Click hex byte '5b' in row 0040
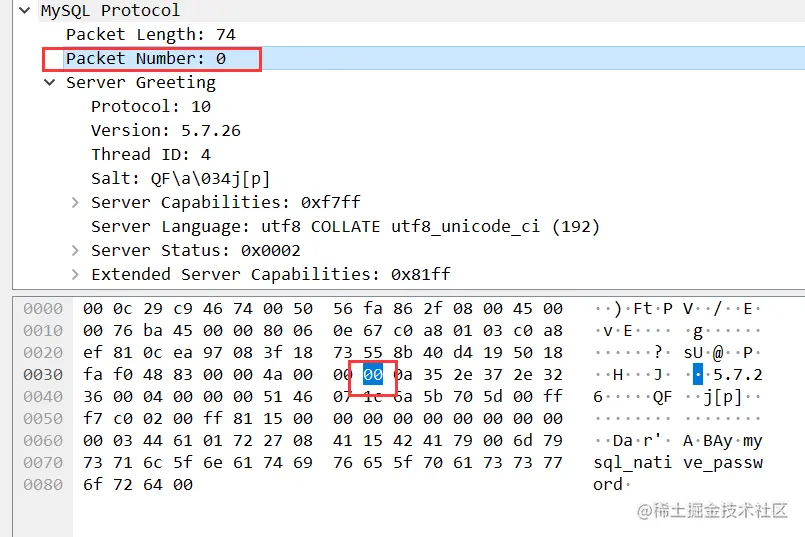 point(433,396)
